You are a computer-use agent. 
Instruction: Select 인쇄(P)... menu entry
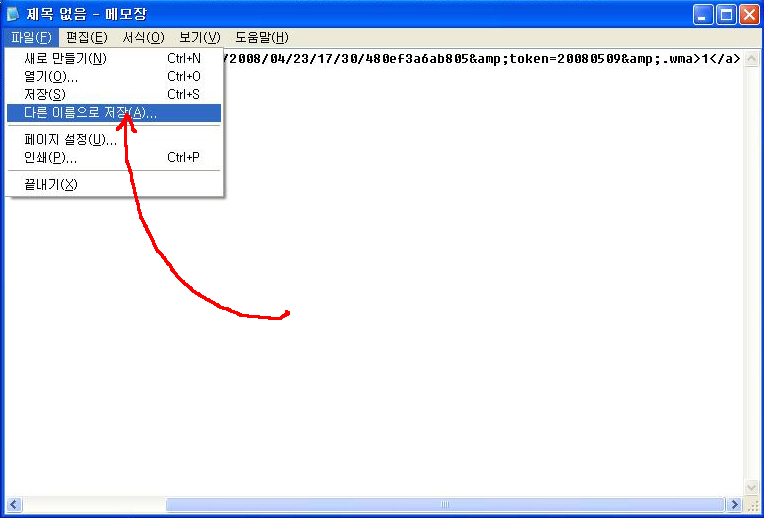(x=114, y=158)
